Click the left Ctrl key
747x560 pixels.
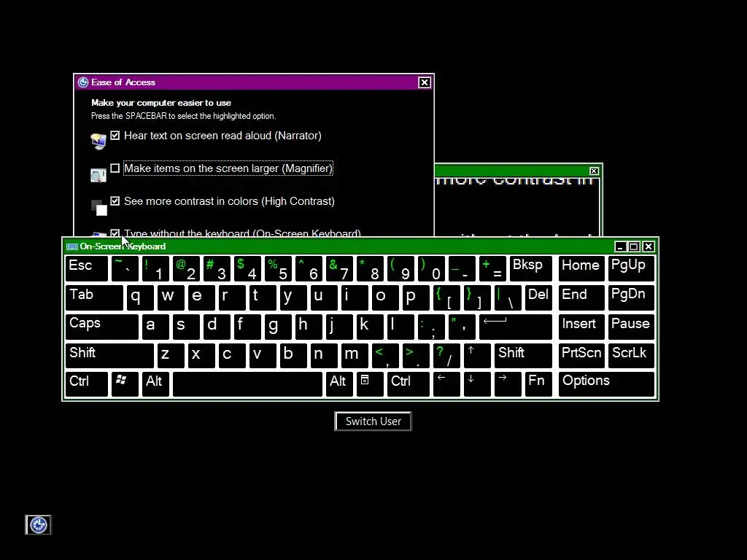point(87,384)
